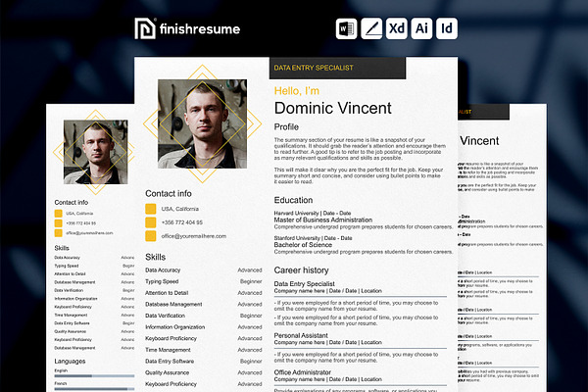Click the finishresume brand name text
Screen dimensions: 588x392
200,28
